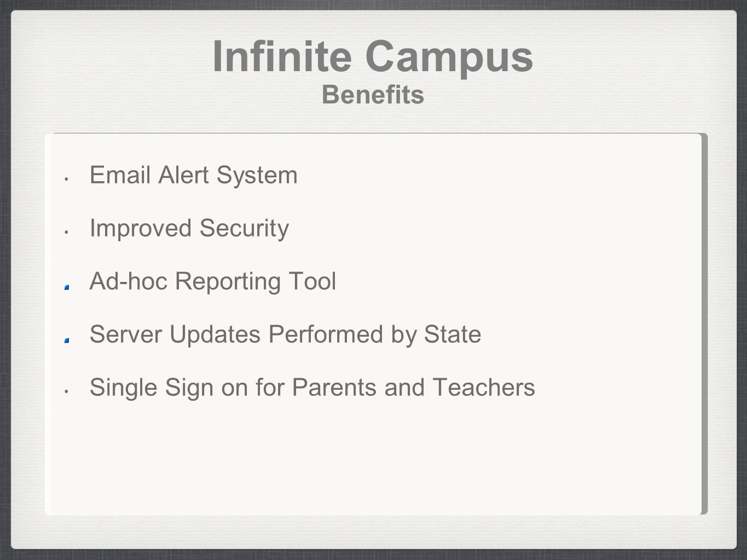Viewport: 747px width, 560px height.
Task: Click the word Security in second bullet
Action: (x=244, y=228)
